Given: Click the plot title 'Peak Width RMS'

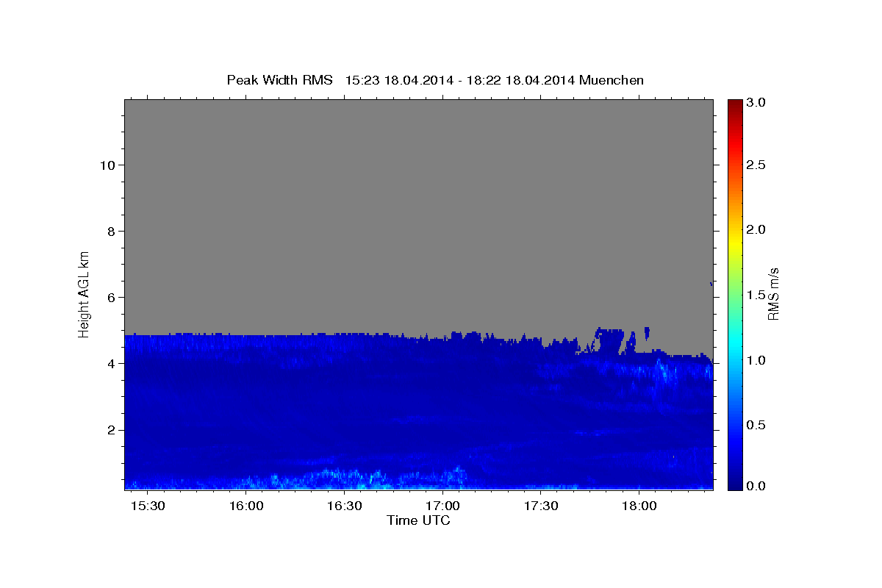Looking at the screenshot, I should click(x=279, y=80).
